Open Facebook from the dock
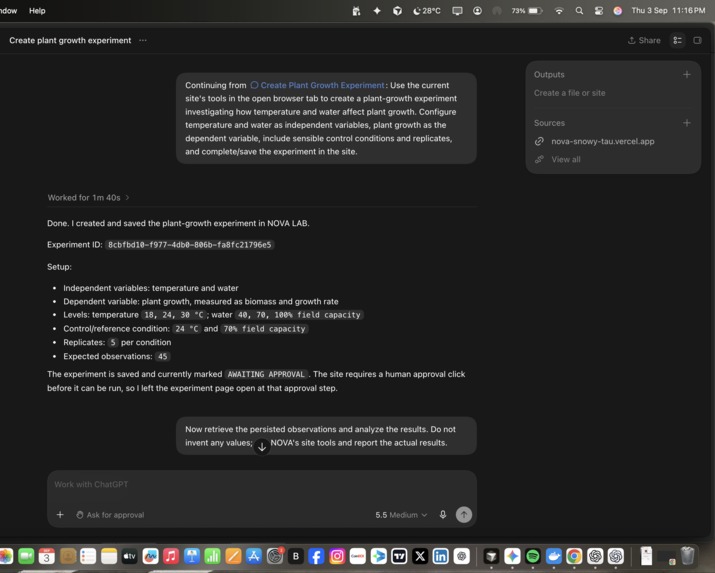 click(316, 556)
